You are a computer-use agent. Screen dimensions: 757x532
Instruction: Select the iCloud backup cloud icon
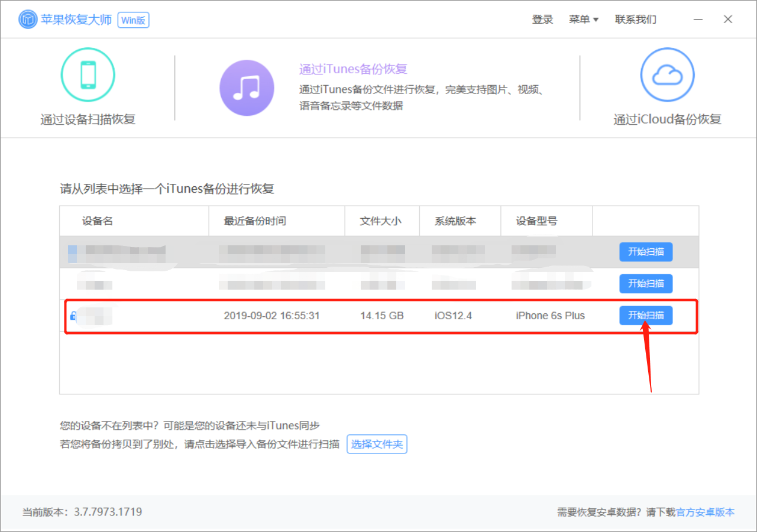coord(667,75)
